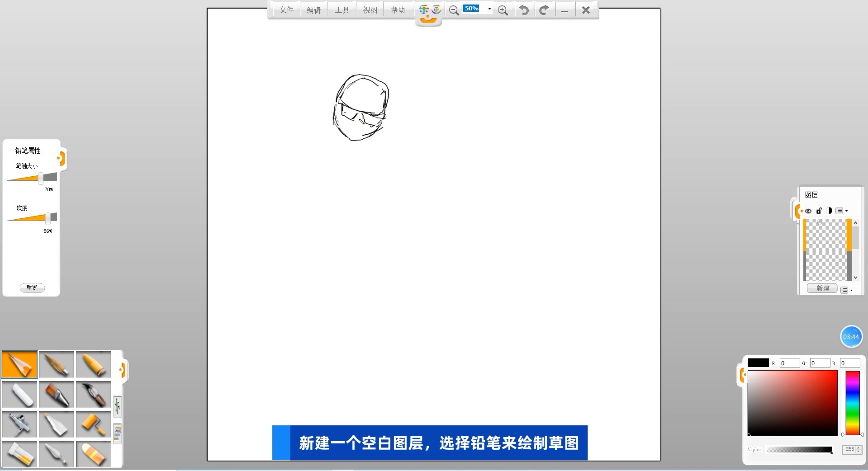
Task: Click the 新建 layer button
Action: click(x=822, y=288)
